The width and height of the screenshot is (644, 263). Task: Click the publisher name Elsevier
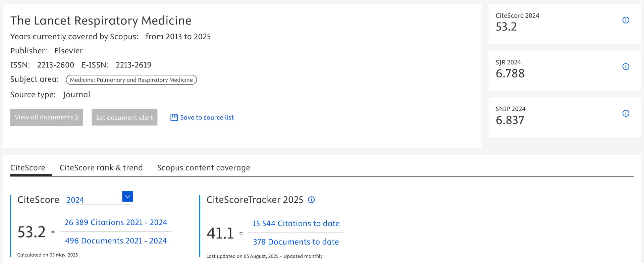click(x=68, y=51)
